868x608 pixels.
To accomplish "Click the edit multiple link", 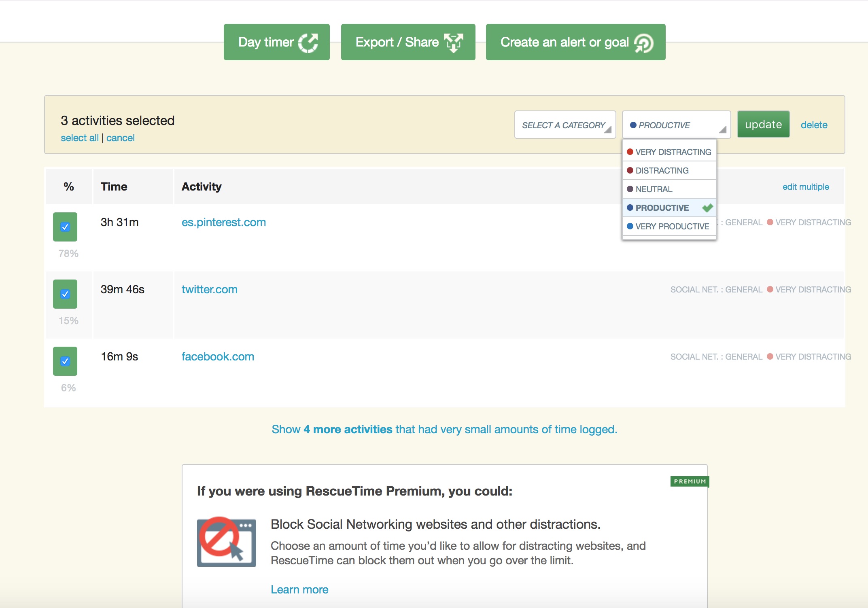I will coord(806,187).
